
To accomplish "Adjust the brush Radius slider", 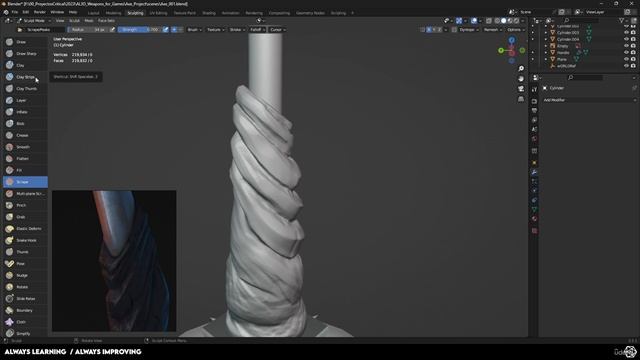I will pos(88,30).
